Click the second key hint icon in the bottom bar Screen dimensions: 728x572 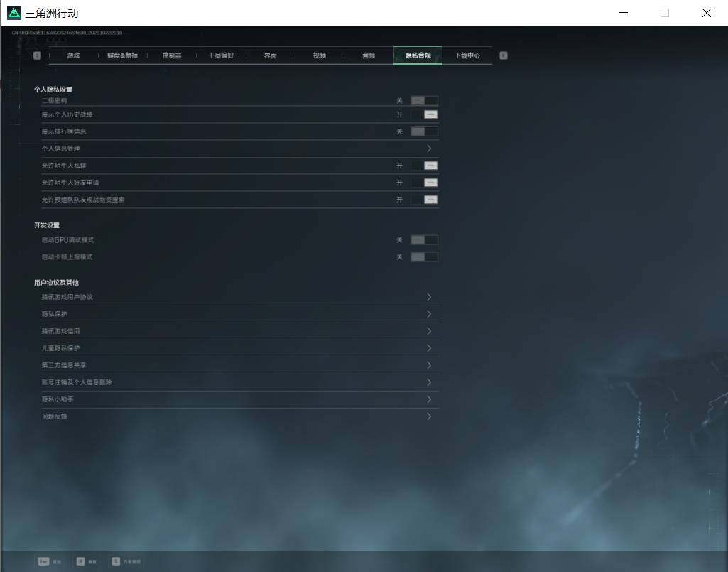80,562
